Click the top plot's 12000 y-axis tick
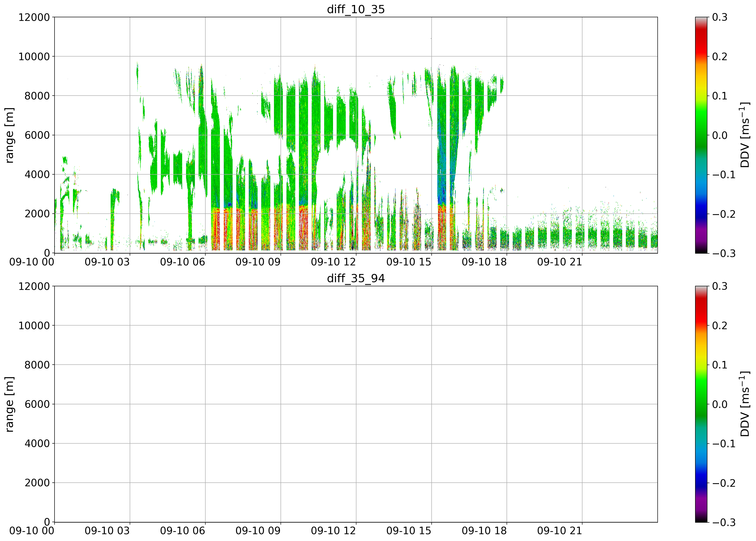This screenshot has width=756, height=541. coord(34,17)
